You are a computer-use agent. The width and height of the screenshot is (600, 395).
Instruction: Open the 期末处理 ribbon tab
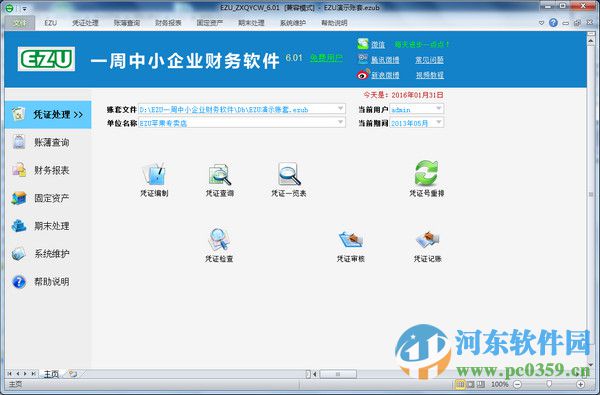(x=251, y=23)
